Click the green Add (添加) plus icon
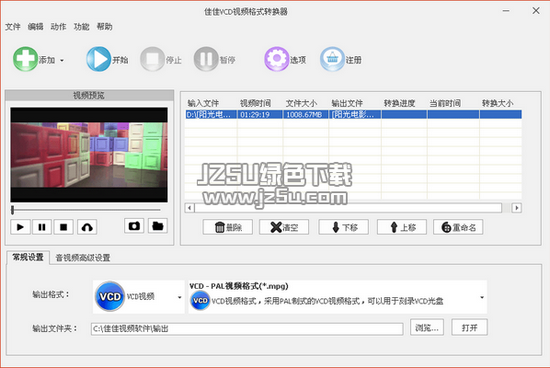This screenshot has width=550, height=368. pyautogui.click(x=25, y=59)
